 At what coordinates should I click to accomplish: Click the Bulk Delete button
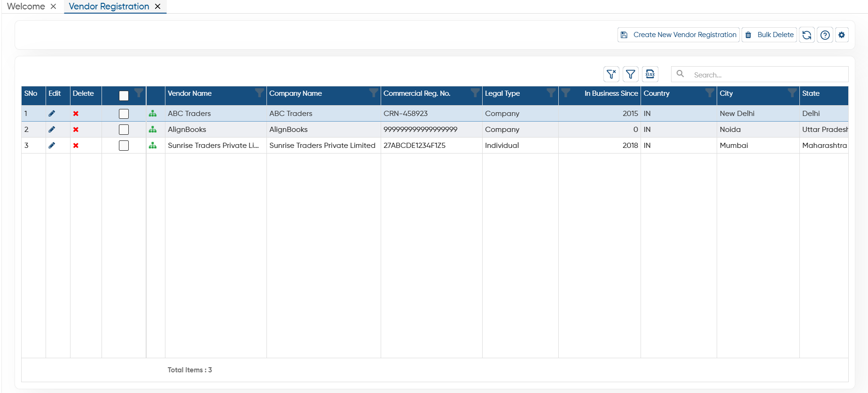coord(769,35)
